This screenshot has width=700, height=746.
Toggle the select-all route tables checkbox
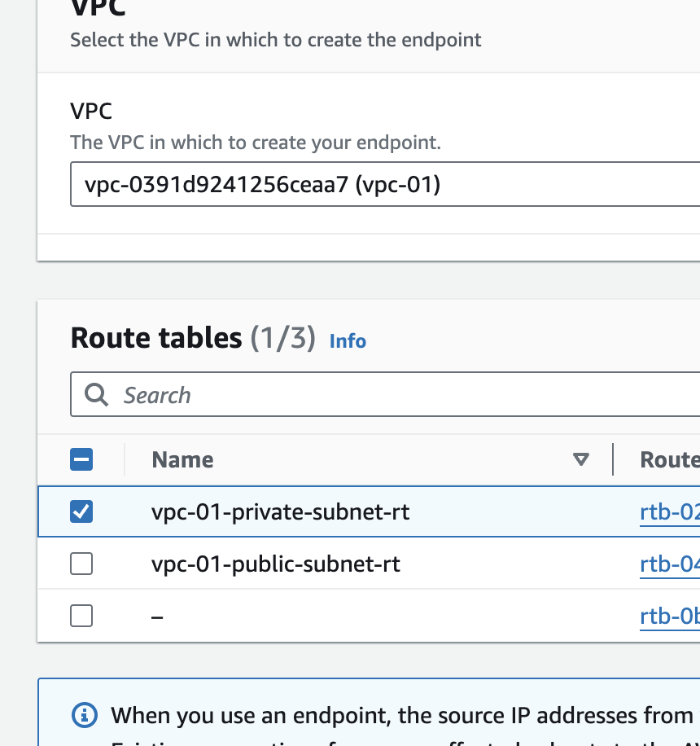pyautogui.click(x=81, y=460)
